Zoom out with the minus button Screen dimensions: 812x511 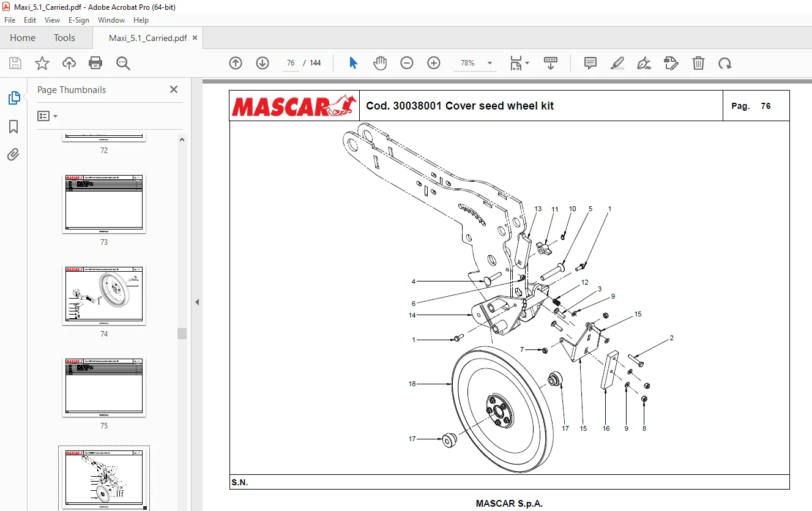[407, 63]
